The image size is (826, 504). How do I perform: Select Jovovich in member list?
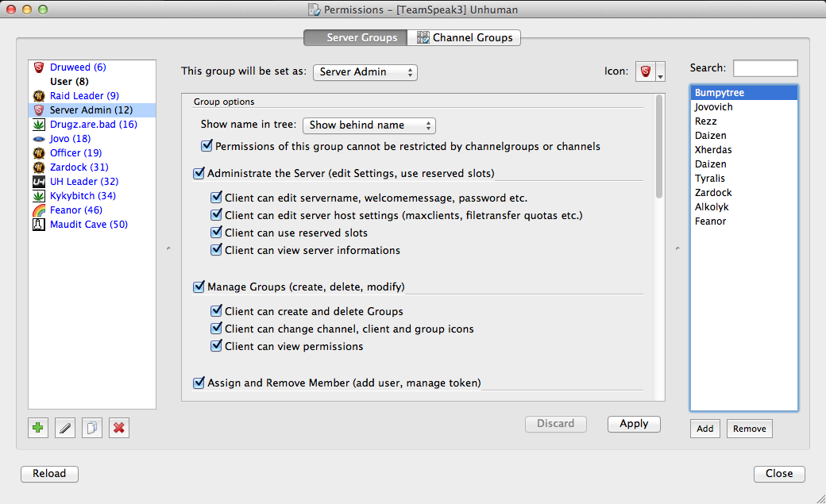pyautogui.click(x=744, y=107)
